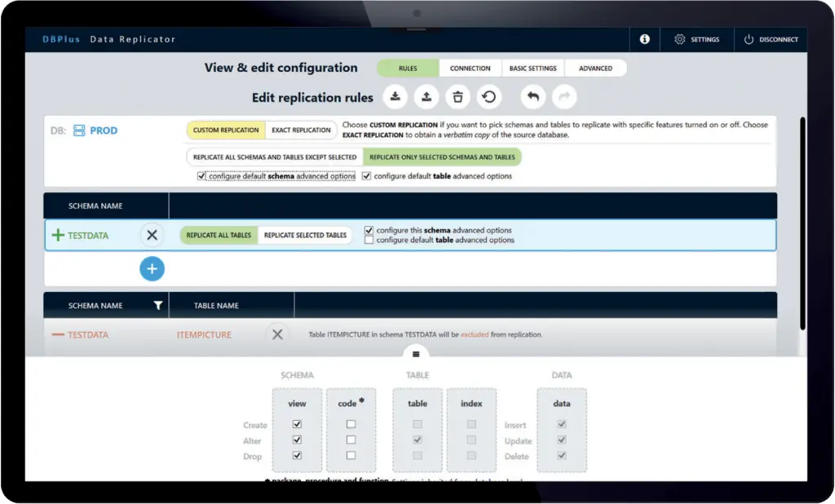Click the redo arrow icon
Viewport: 835px width, 504px height.
tap(564, 97)
